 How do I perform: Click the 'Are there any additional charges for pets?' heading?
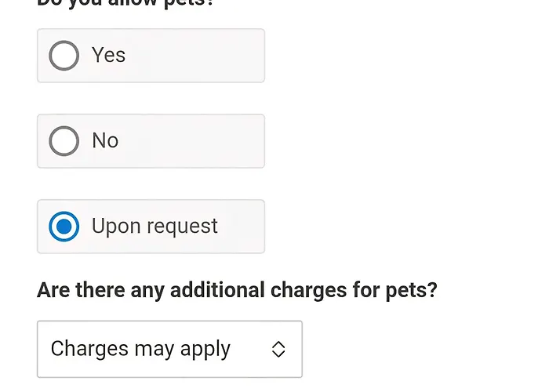click(237, 290)
